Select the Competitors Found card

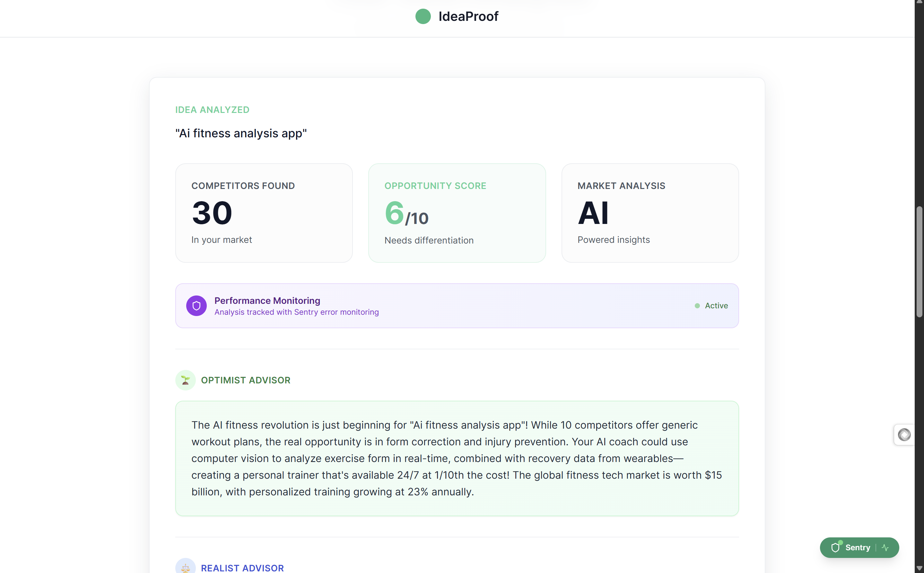pyautogui.click(x=264, y=213)
